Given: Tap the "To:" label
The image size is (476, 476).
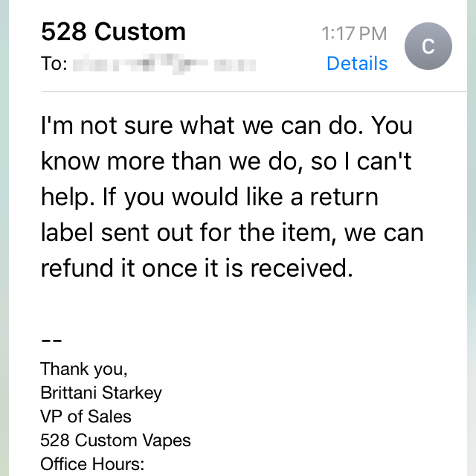Looking at the screenshot, I should 54,64.
